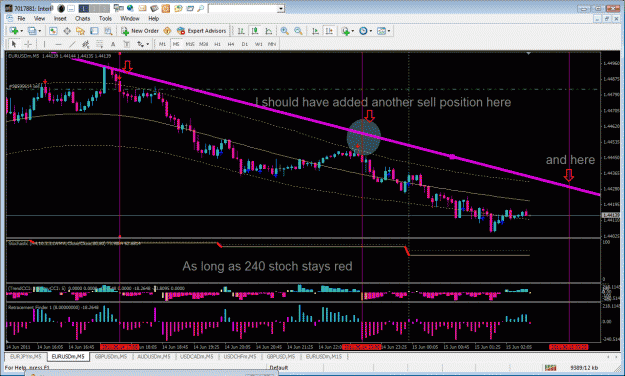Switch to the AUDUSDm,M5 chart tab
This screenshot has width=625, height=376.
click(x=153, y=356)
